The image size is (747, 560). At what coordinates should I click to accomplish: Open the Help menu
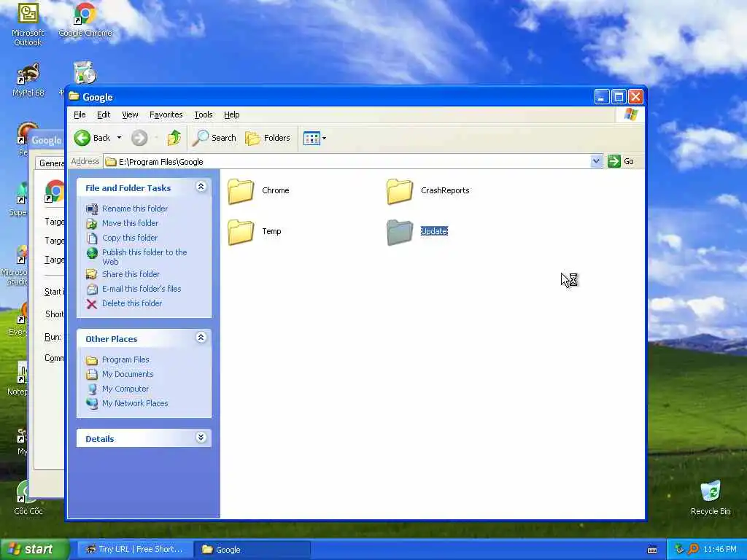[231, 114]
